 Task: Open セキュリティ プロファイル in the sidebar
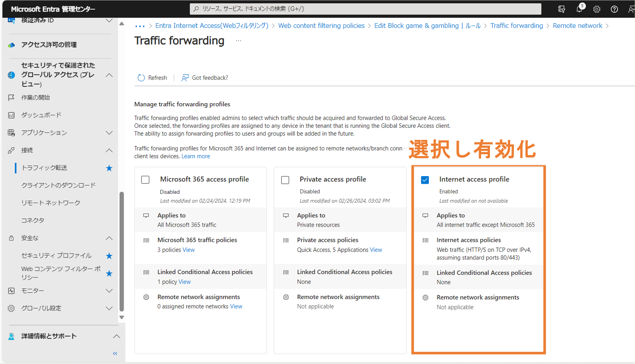[x=57, y=256]
